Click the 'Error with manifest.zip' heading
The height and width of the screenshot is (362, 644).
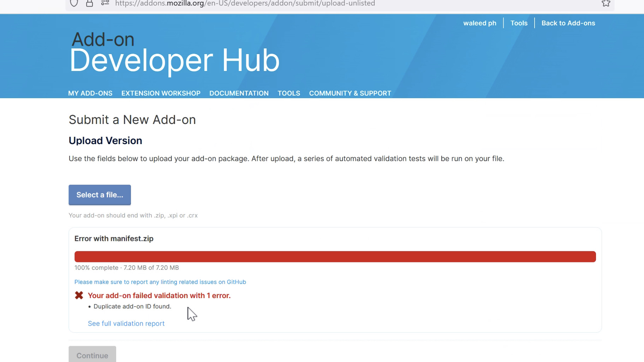pyautogui.click(x=114, y=239)
